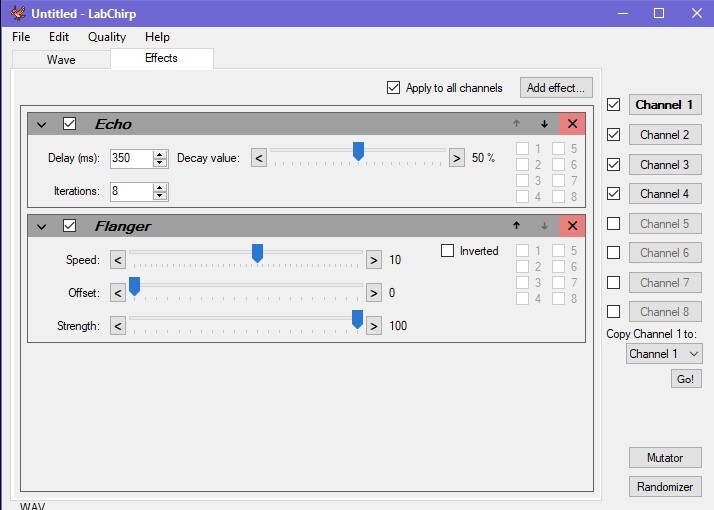Remove the Flanger effect with the red X

point(572,225)
